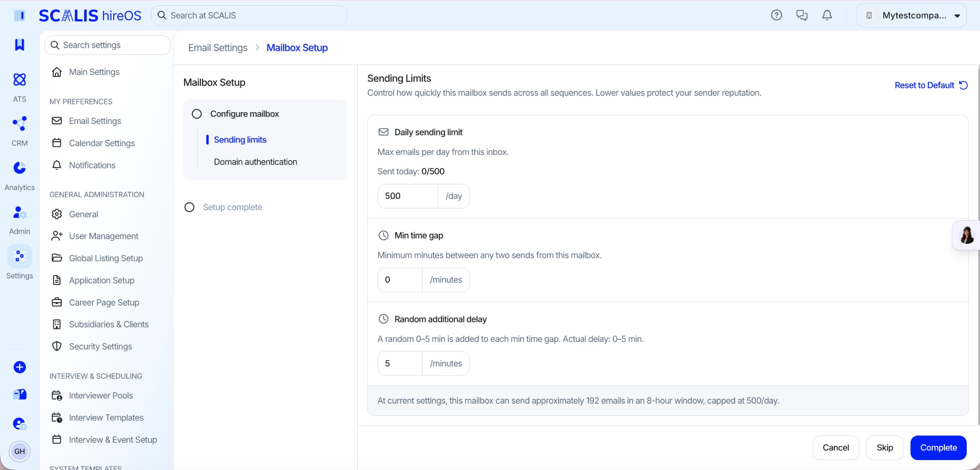Click the GENERAL ADMINISTRATION section header
The width and height of the screenshot is (980, 470).
click(97, 194)
